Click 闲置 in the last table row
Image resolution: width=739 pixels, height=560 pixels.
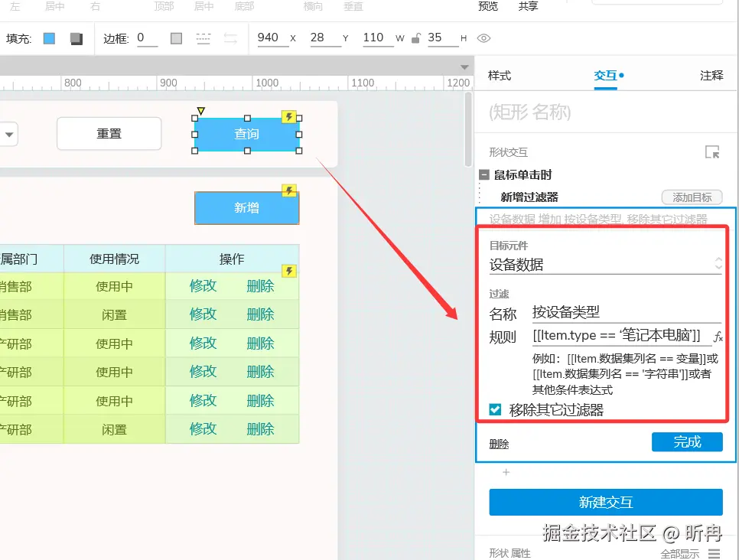[114, 429]
